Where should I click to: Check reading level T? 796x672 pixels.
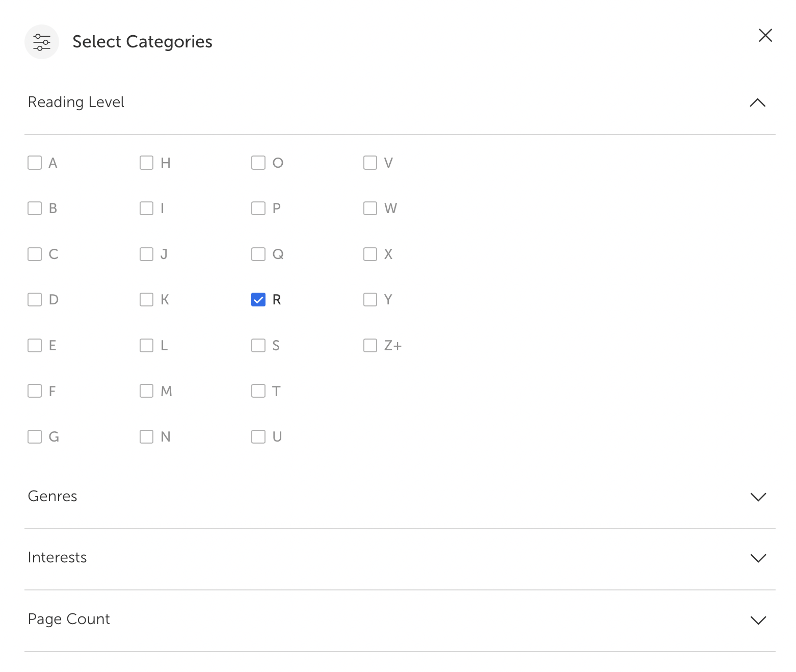pyautogui.click(x=258, y=391)
